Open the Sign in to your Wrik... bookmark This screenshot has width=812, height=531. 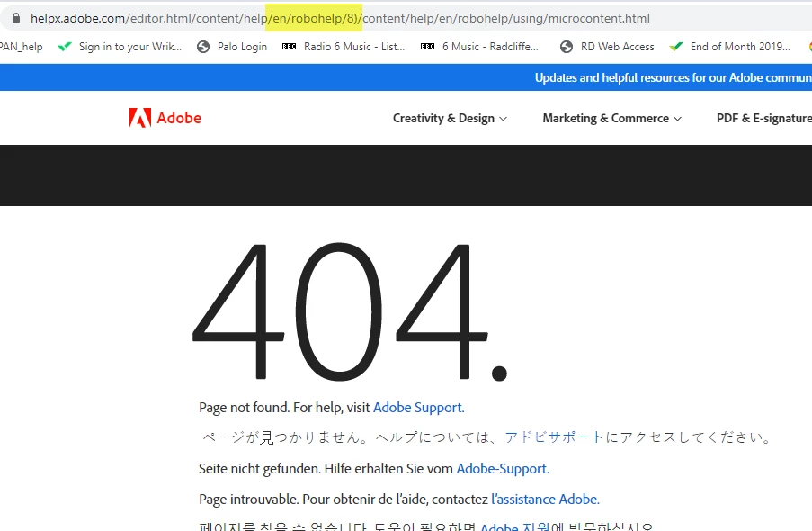click(x=130, y=47)
